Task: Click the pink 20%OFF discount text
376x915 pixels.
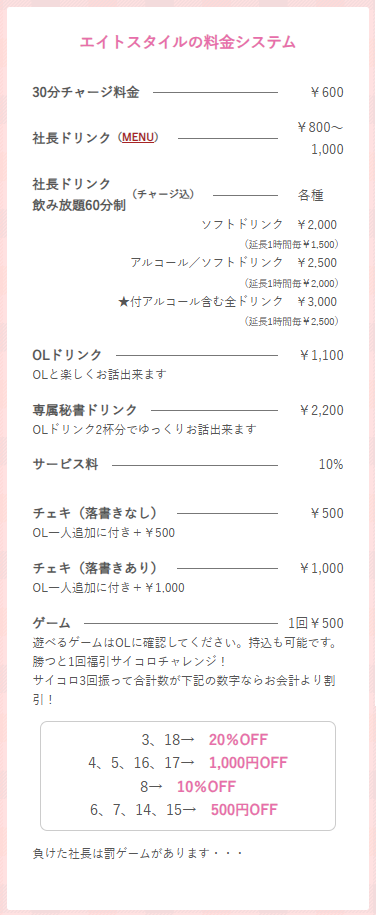Action: pyautogui.click(x=238, y=740)
